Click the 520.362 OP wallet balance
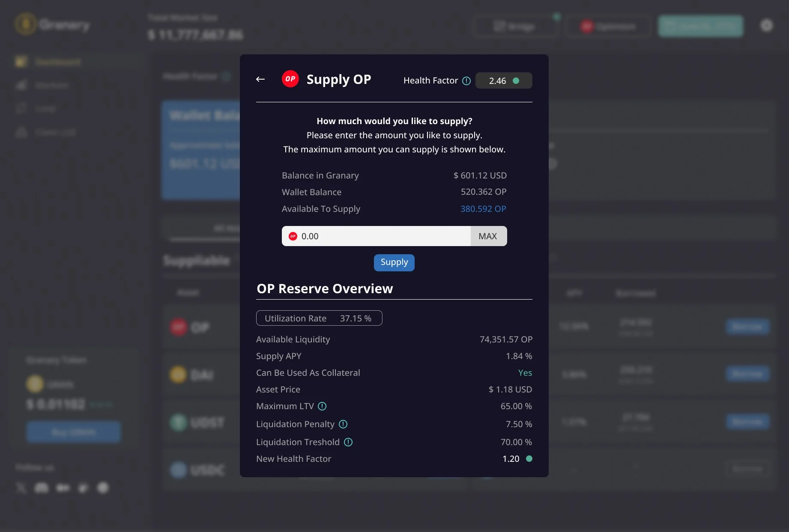 click(484, 192)
